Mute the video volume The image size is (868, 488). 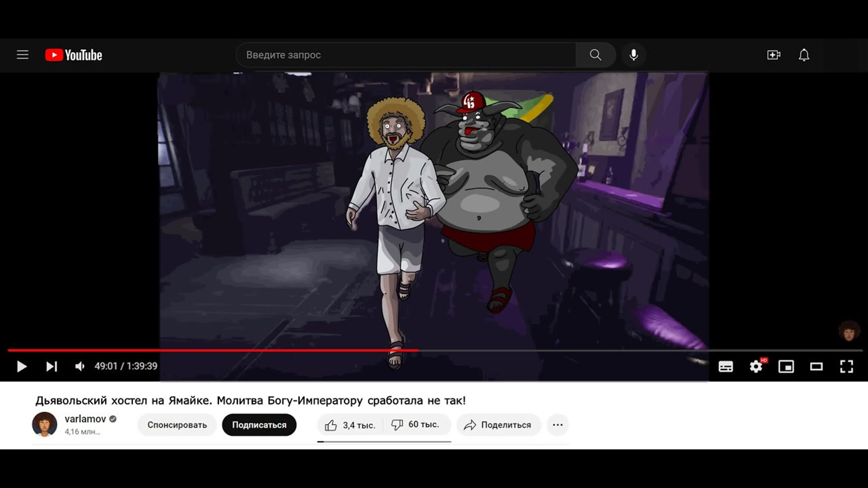[x=79, y=366]
